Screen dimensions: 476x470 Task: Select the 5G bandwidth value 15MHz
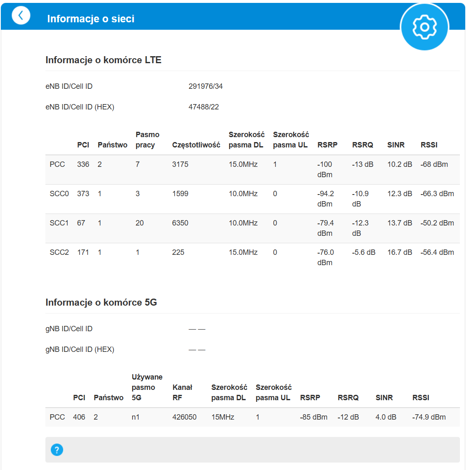[x=223, y=417]
